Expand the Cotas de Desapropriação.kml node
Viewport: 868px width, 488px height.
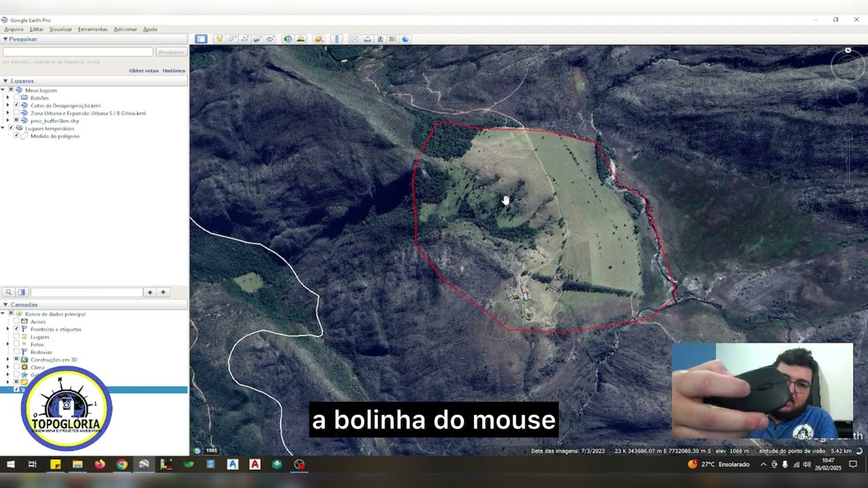coord(8,106)
